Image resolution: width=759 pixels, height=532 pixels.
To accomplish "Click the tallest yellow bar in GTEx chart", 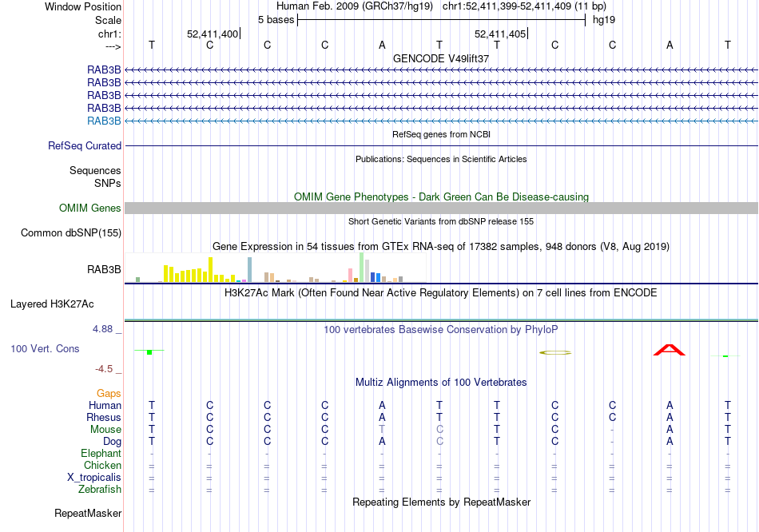I will tap(211, 270).
